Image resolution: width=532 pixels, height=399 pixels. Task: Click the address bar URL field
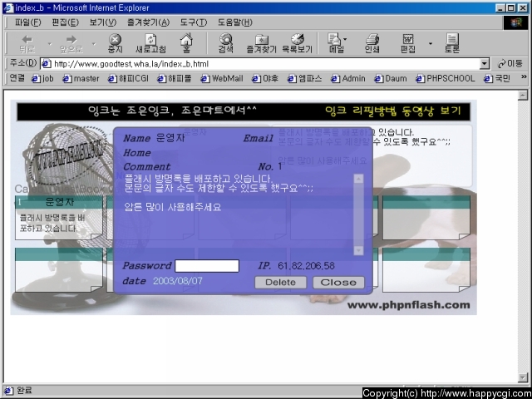coord(260,64)
